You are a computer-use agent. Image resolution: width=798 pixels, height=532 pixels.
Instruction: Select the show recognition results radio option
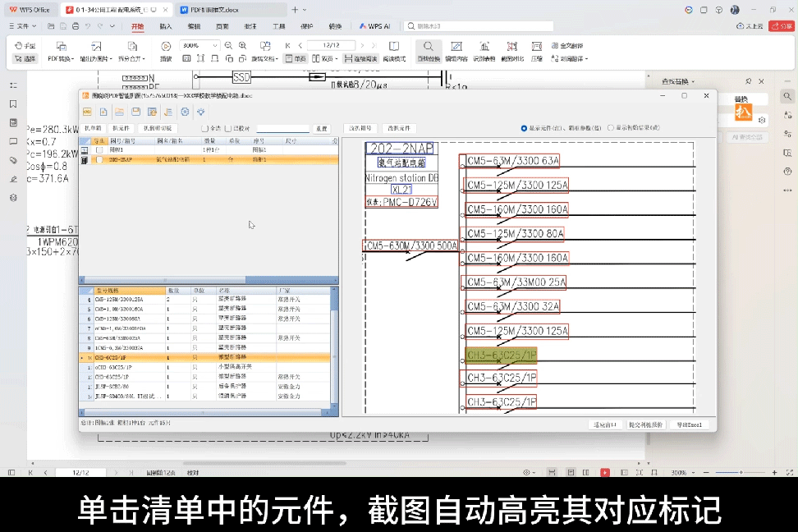coord(611,128)
